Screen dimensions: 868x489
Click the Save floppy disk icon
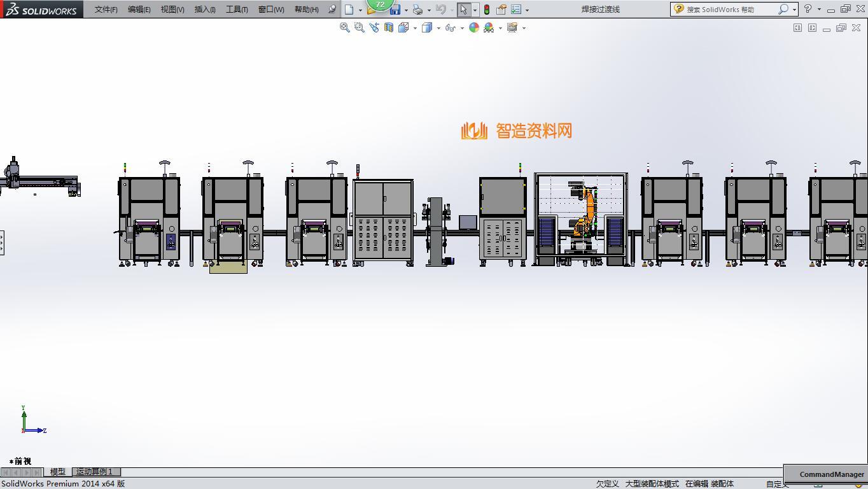(395, 10)
